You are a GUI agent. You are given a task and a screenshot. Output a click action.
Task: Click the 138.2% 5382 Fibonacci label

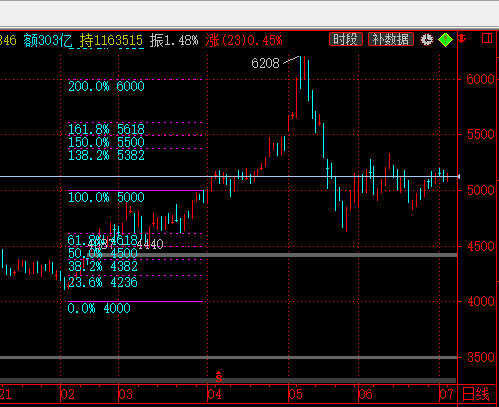(x=106, y=155)
